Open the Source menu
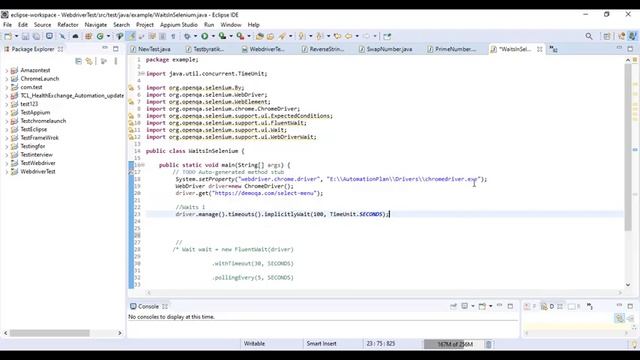 42,25
